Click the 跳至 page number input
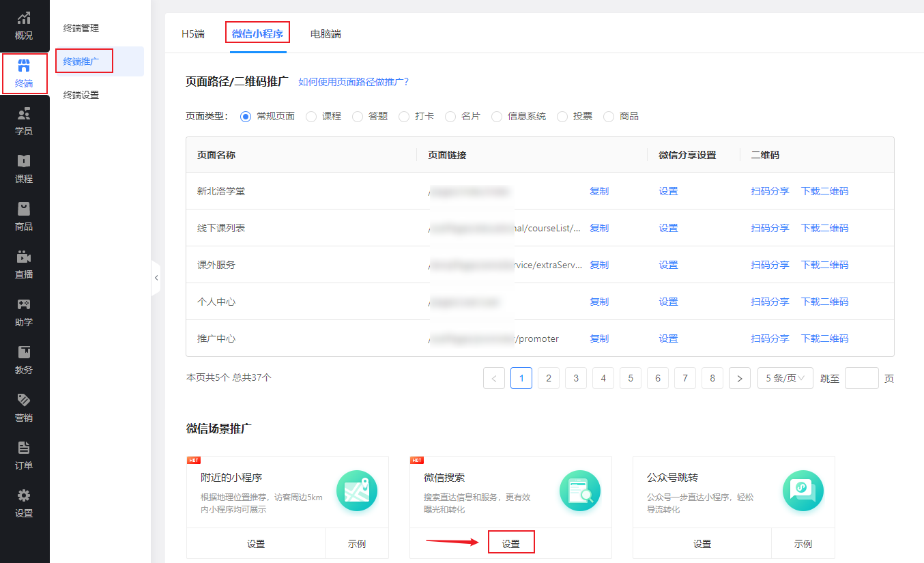This screenshot has width=924, height=563. pyautogui.click(x=862, y=378)
